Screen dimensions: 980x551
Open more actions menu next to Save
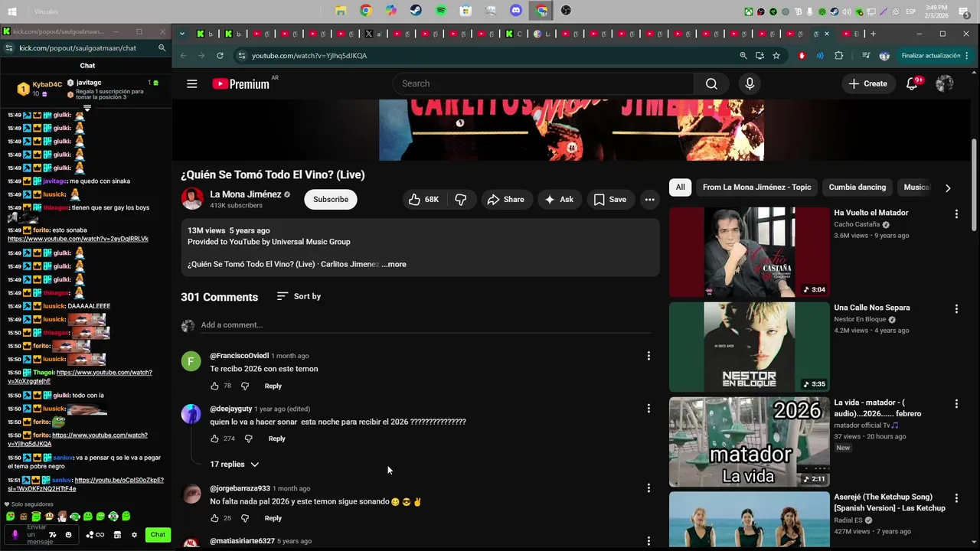tap(649, 200)
